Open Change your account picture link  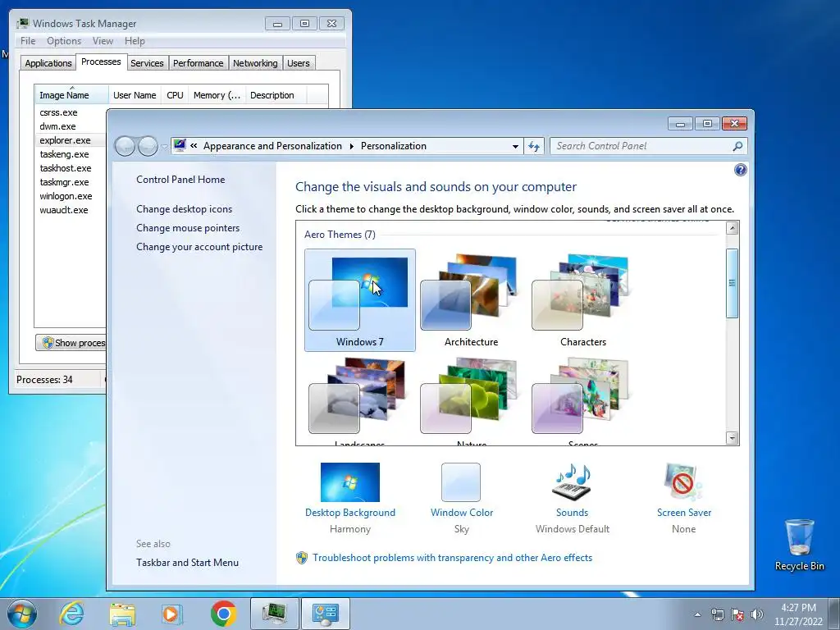[x=199, y=247]
